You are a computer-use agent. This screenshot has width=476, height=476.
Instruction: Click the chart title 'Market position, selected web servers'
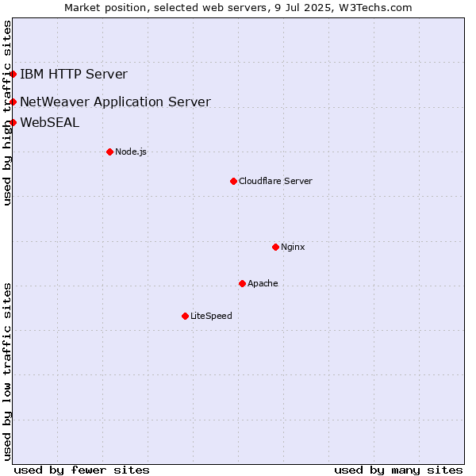[x=167, y=8]
